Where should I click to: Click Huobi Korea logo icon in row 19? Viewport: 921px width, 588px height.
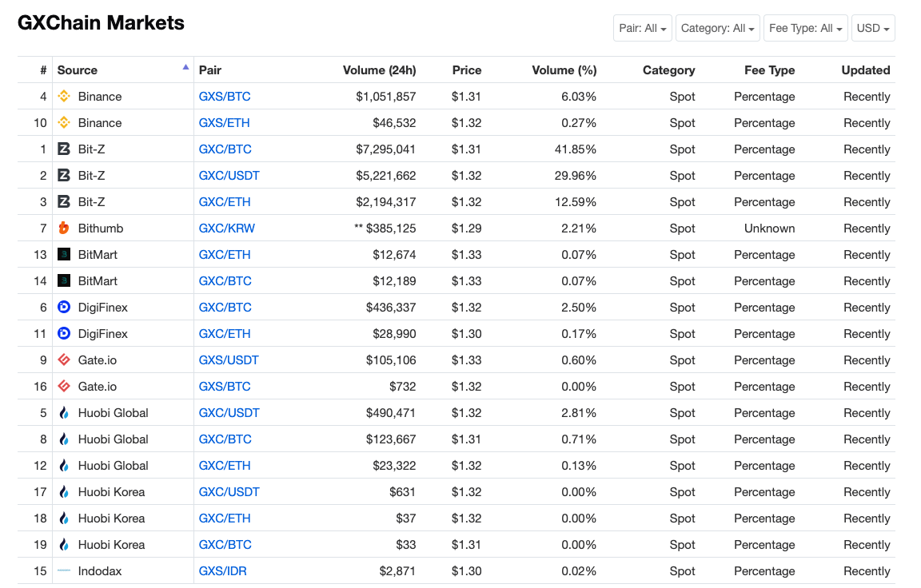click(x=64, y=545)
